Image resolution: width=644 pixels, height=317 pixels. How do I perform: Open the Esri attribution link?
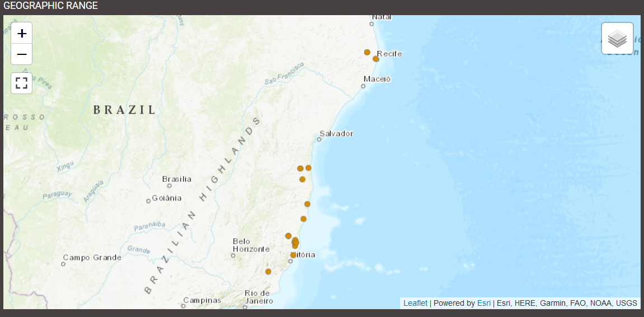pos(483,303)
